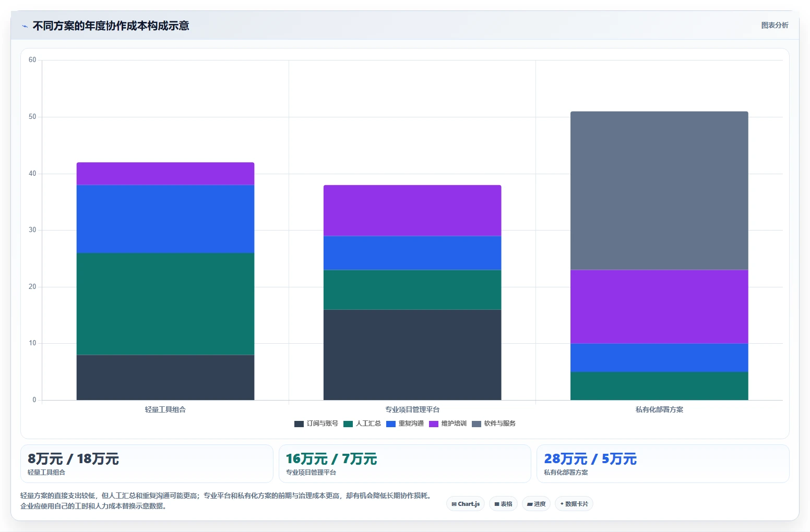810x532 pixels.
Task: Toggle 维护培训 legend entry text
Action: point(454,424)
